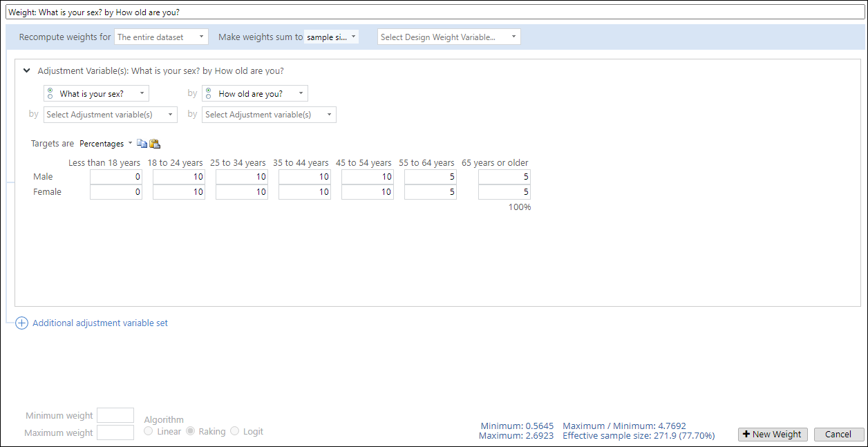Viewport: 868px width, 447px height.
Task: Click the plus circle for additional adjustment set
Action: click(21, 323)
